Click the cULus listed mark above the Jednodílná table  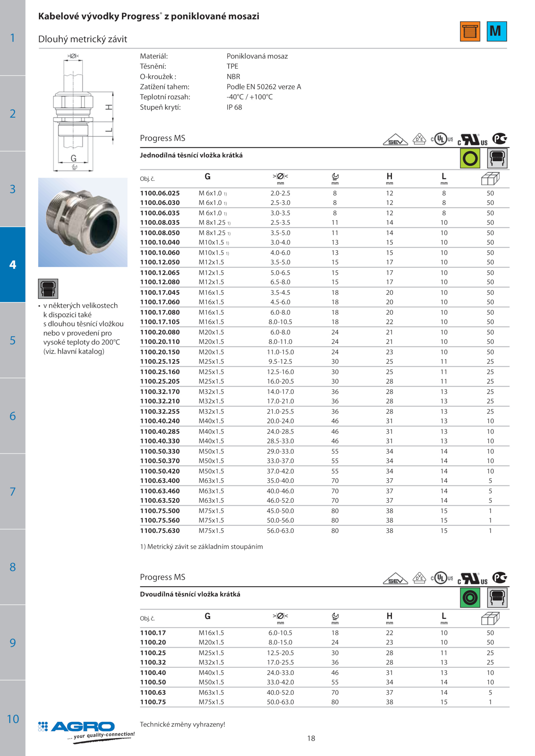(x=442, y=139)
